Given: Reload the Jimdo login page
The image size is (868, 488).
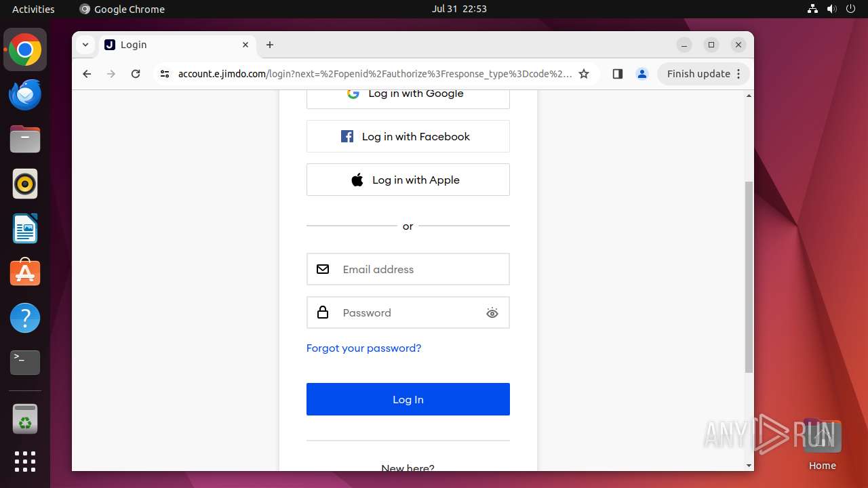Looking at the screenshot, I should click(136, 74).
